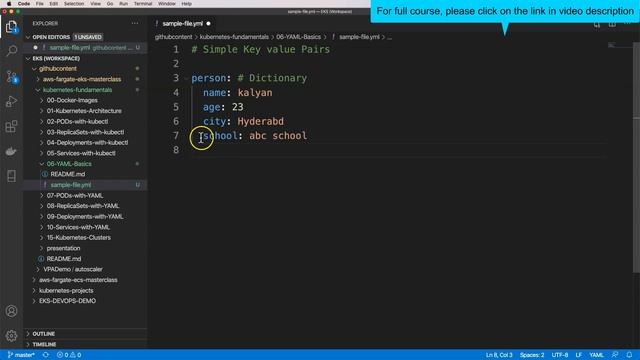Image resolution: width=640 pixels, height=360 pixels.
Task: Expand 07-PODs-with-YAML folder
Action: 42,196
